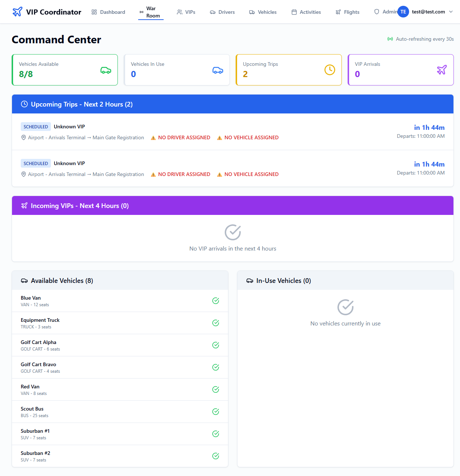Select the Equipment Truck list entry
The width and height of the screenshot is (460, 476).
tap(120, 323)
